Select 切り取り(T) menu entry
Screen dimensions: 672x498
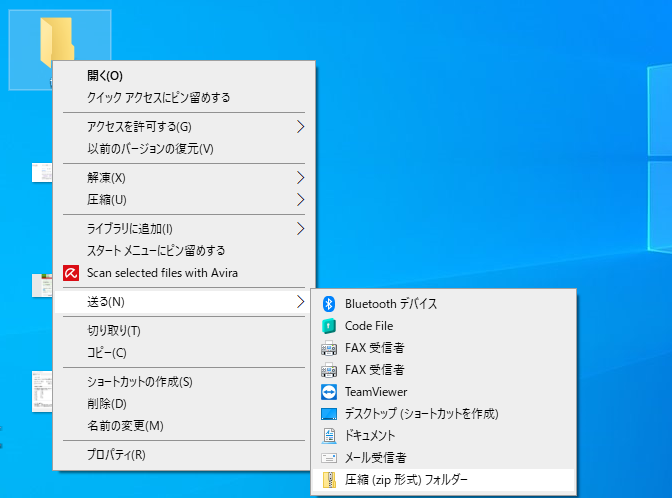pos(114,330)
